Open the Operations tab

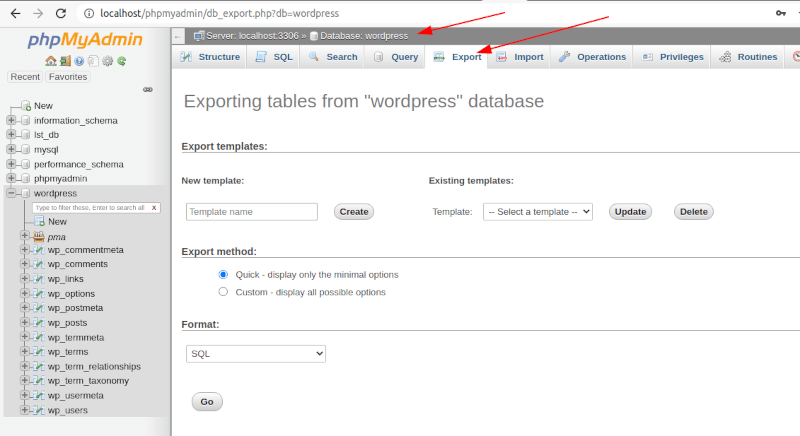[x=592, y=57]
